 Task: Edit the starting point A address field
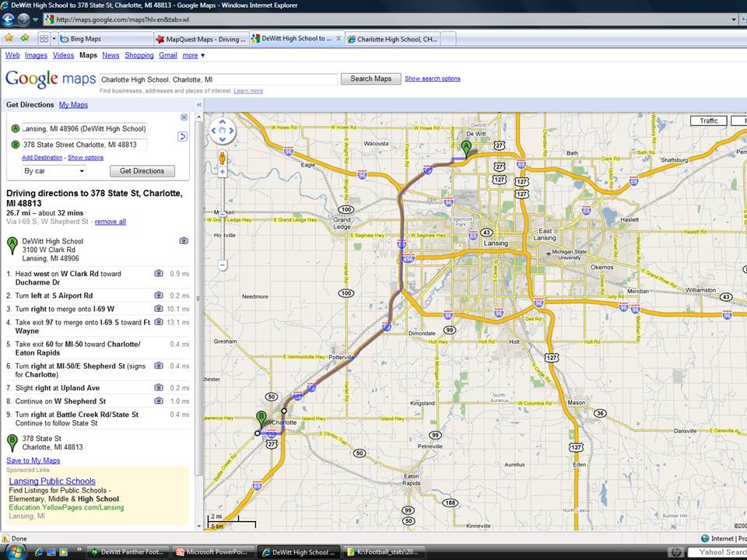tap(84, 128)
